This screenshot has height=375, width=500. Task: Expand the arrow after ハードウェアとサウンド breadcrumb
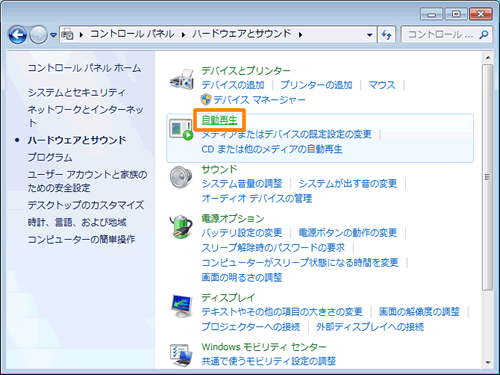coord(301,34)
